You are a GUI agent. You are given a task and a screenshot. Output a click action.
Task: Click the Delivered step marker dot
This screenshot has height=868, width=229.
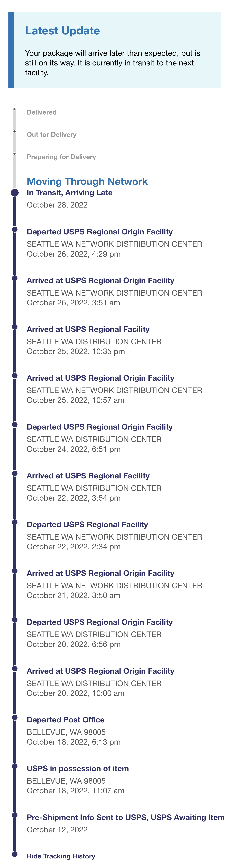[x=14, y=109]
